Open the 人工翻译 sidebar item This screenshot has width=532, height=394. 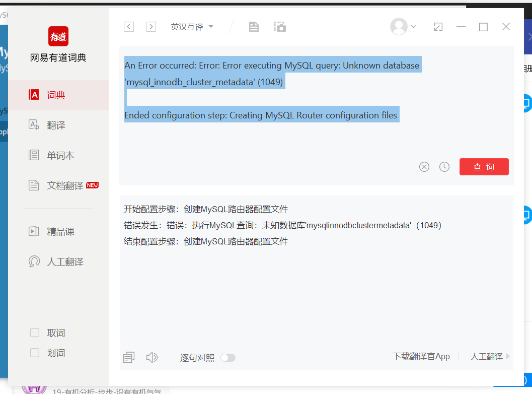tap(58, 262)
